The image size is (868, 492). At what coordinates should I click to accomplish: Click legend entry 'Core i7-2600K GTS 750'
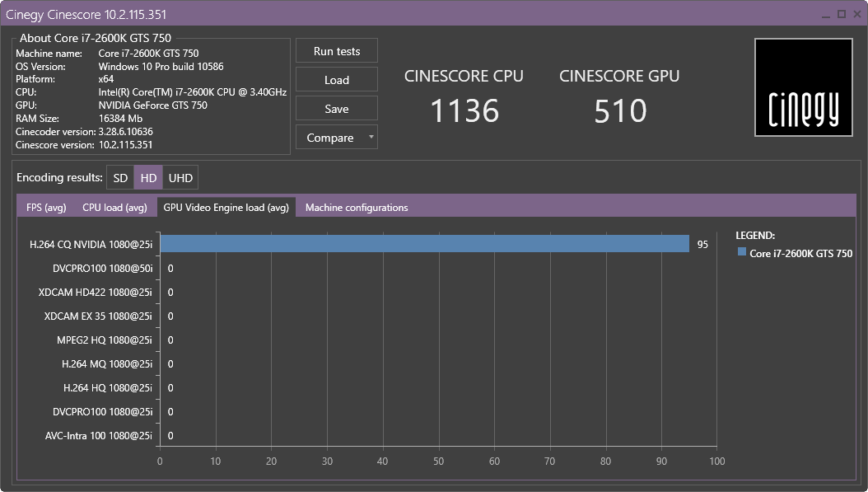800,253
